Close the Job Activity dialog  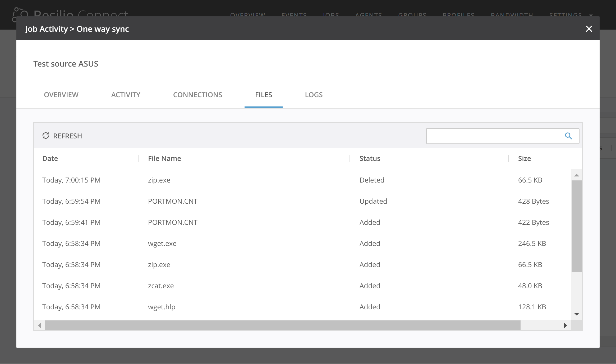click(589, 29)
